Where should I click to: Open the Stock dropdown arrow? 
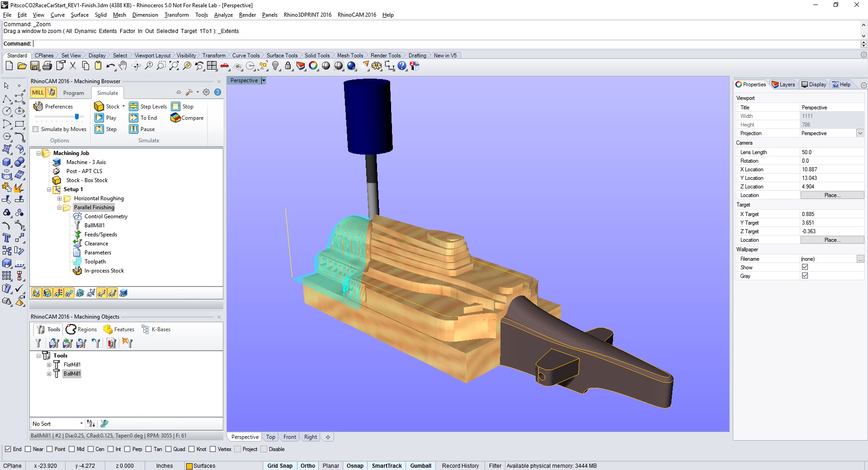(123, 107)
